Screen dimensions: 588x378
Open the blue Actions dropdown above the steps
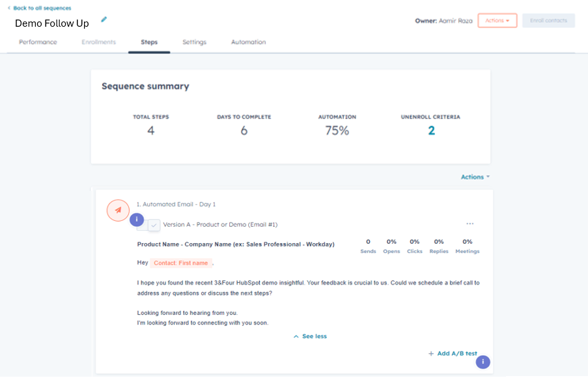[475, 177]
